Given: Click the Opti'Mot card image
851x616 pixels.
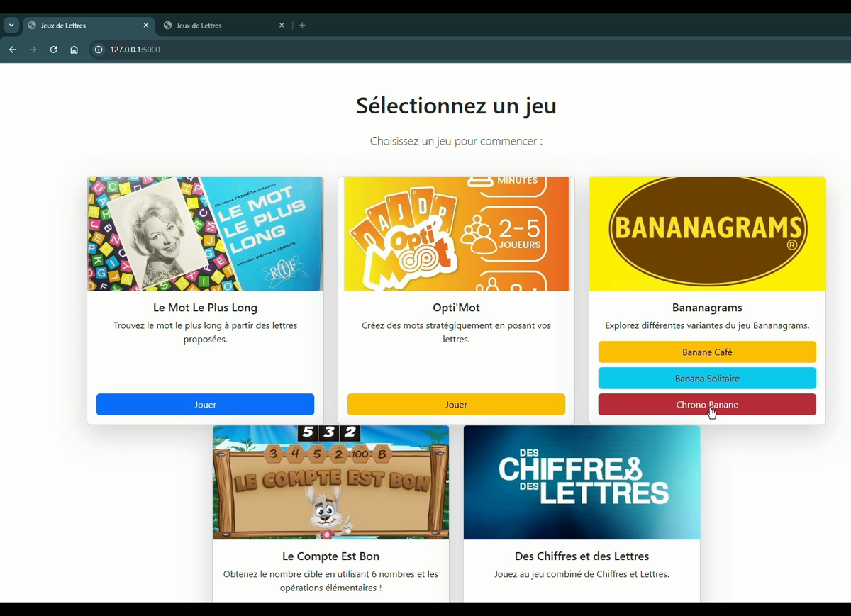Looking at the screenshot, I should pyautogui.click(x=456, y=234).
